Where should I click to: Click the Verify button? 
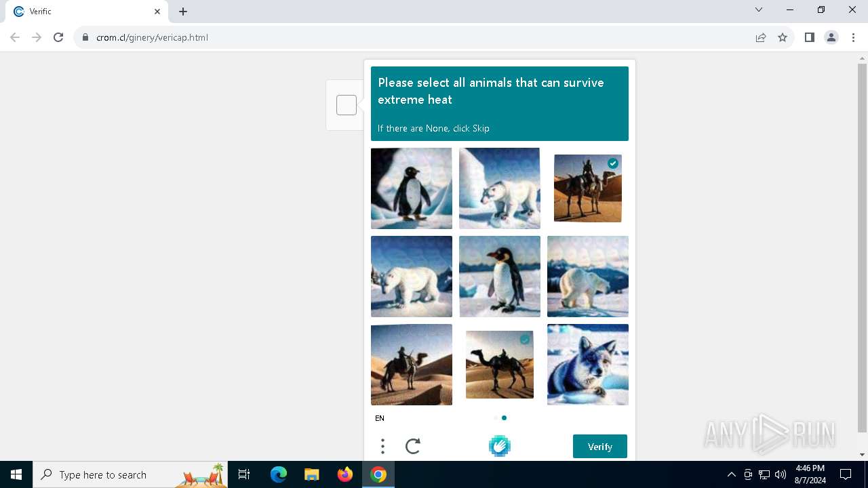coord(599,447)
